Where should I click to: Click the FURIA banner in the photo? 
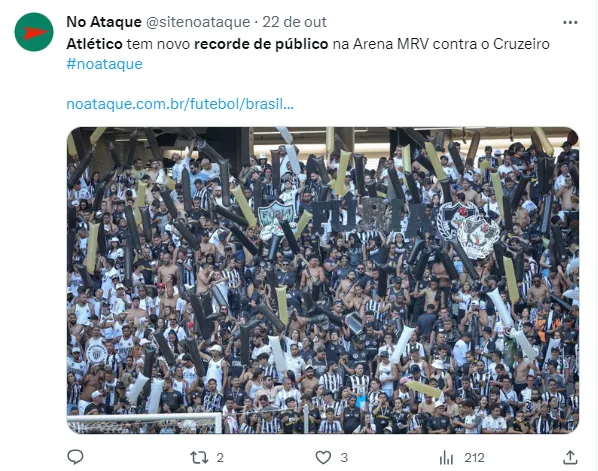(x=372, y=215)
